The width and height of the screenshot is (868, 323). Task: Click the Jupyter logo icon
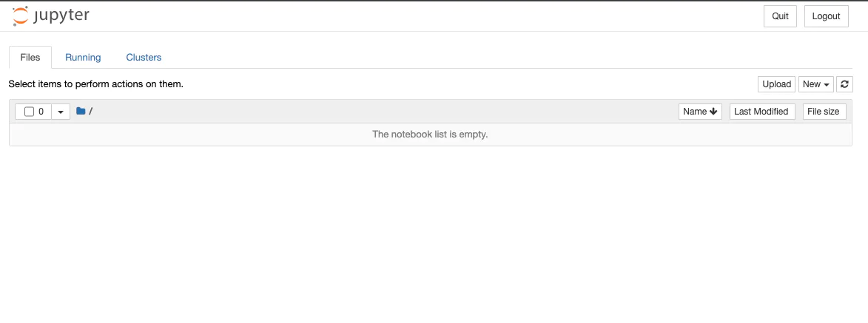click(x=21, y=16)
